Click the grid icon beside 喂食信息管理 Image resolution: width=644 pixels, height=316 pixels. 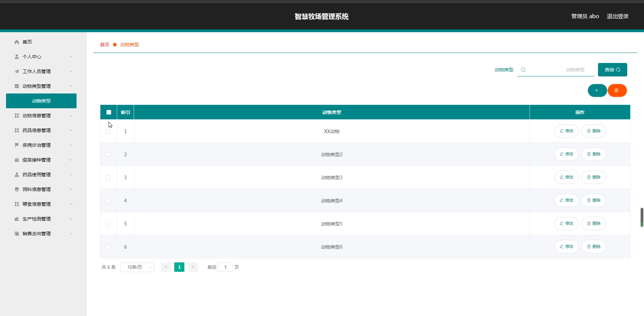tap(17, 204)
